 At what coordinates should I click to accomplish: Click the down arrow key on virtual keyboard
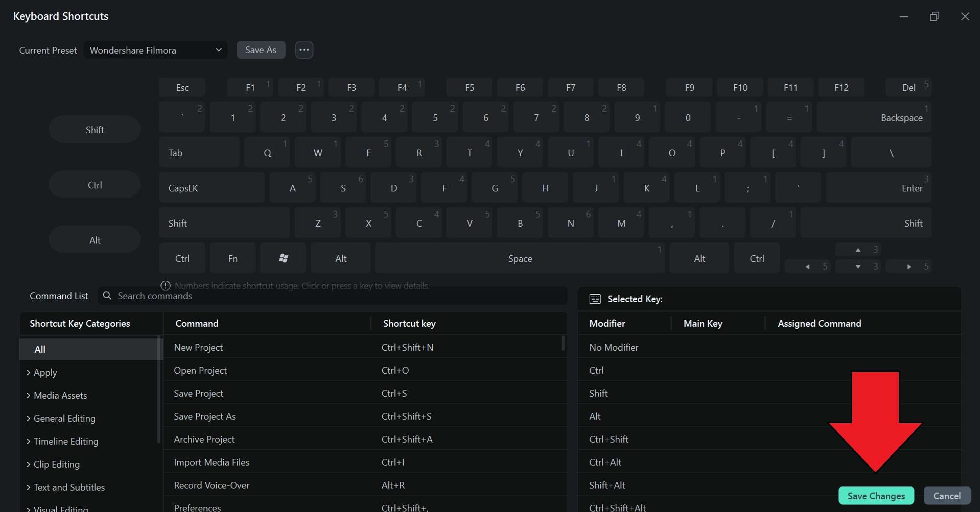tap(858, 266)
